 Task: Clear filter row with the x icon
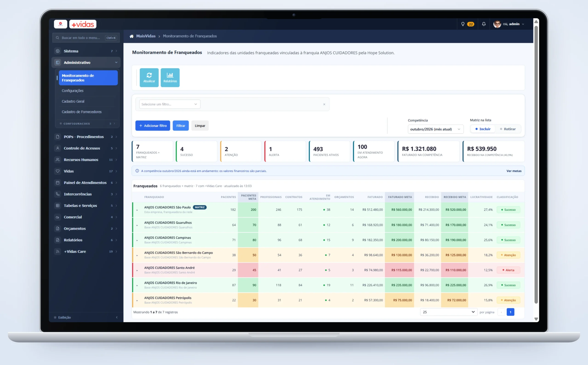pyautogui.click(x=324, y=104)
